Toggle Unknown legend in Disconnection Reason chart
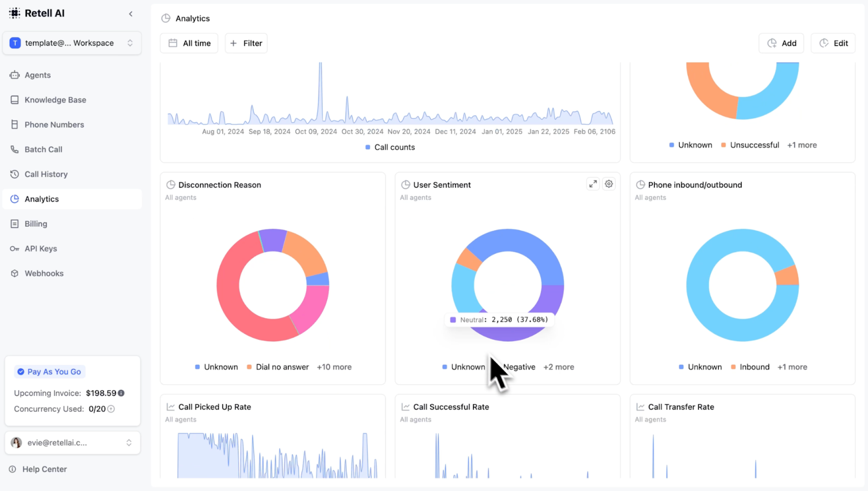This screenshot has height=491, width=868. (216, 367)
